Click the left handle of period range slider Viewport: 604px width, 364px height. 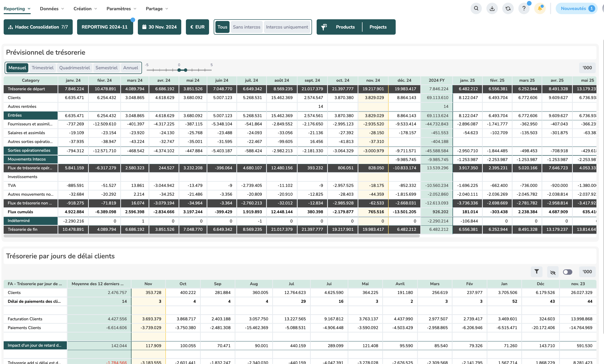click(x=179, y=70)
